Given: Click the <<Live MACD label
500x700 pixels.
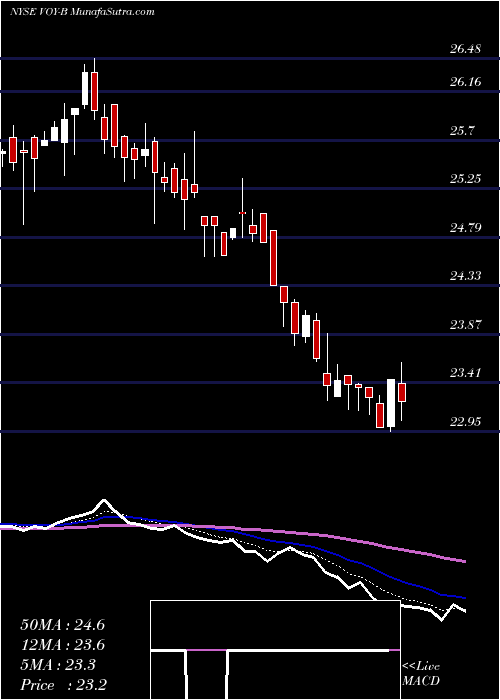Looking at the screenshot, I should pos(421,674).
